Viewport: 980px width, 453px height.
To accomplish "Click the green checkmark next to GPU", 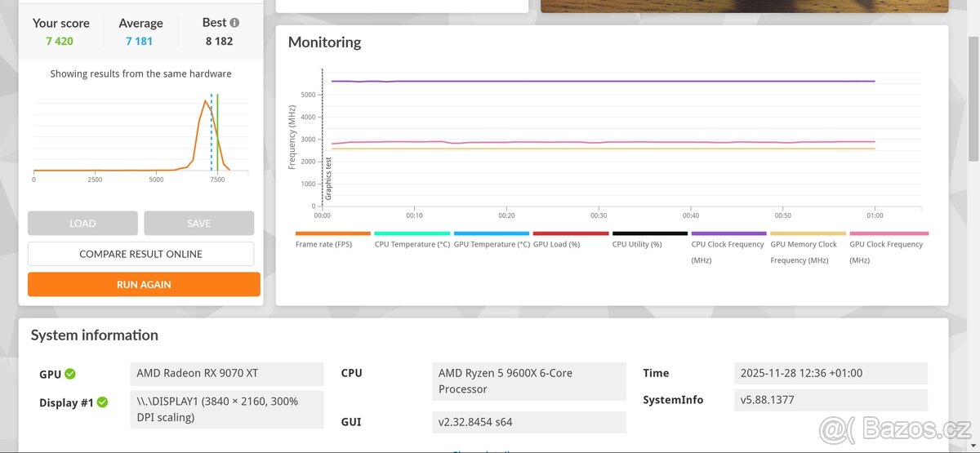I will point(70,374).
